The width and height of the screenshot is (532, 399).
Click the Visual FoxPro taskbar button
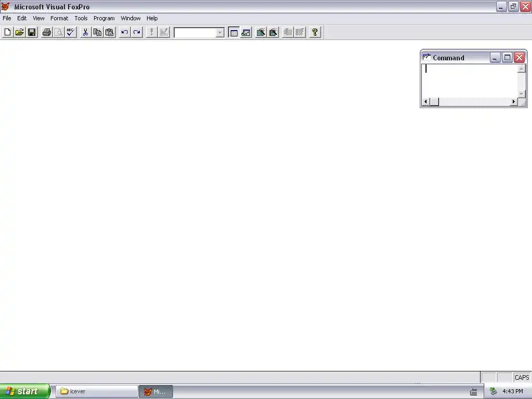pos(156,392)
